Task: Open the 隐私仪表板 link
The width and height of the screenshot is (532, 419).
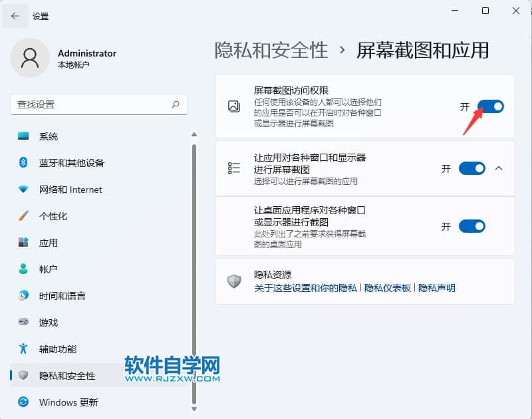Action: point(388,288)
